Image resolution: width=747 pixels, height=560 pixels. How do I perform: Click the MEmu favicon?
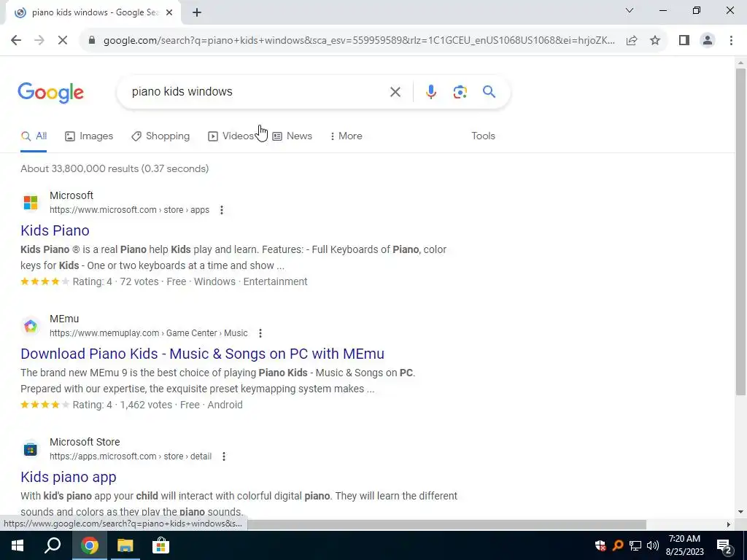(x=31, y=326)
